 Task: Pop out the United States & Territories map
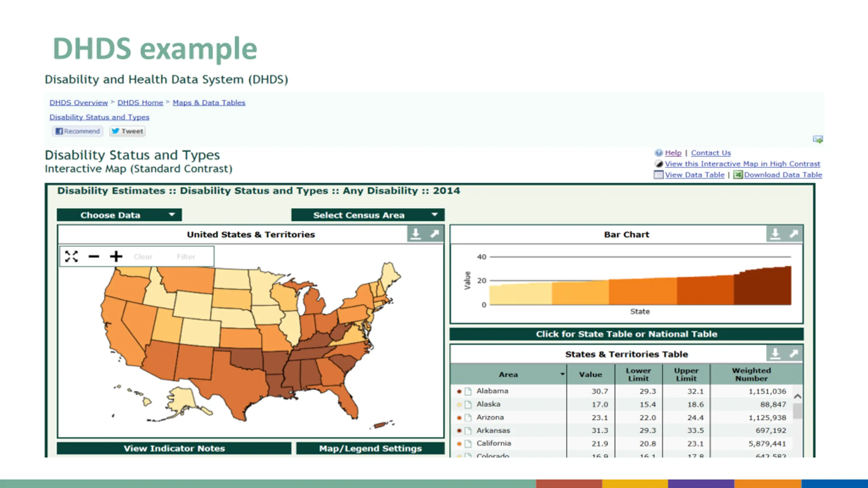tap(435, 234)
